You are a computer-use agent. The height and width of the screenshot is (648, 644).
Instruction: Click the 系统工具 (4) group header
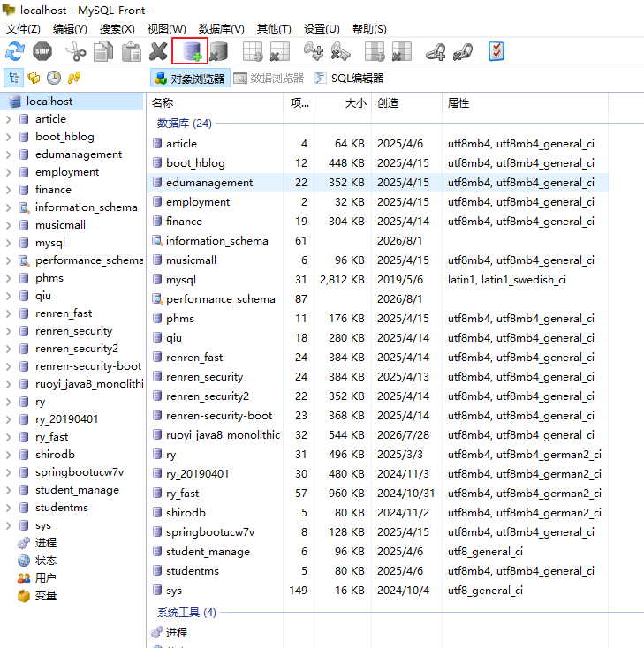187,612
